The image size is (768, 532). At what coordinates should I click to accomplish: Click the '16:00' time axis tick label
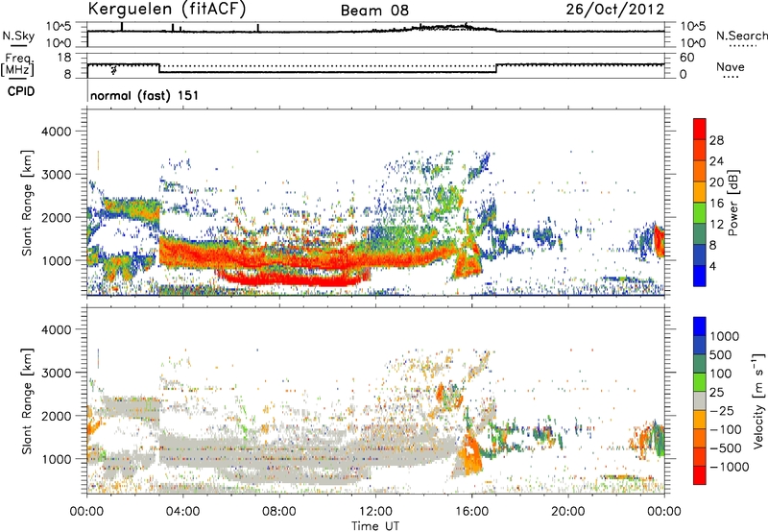tap(471, 512)
